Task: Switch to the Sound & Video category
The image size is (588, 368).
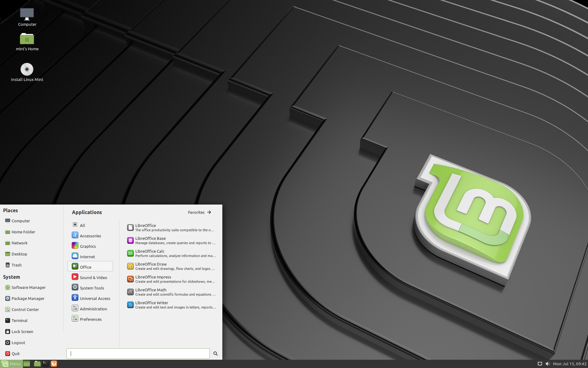Action: coord(93,277)
